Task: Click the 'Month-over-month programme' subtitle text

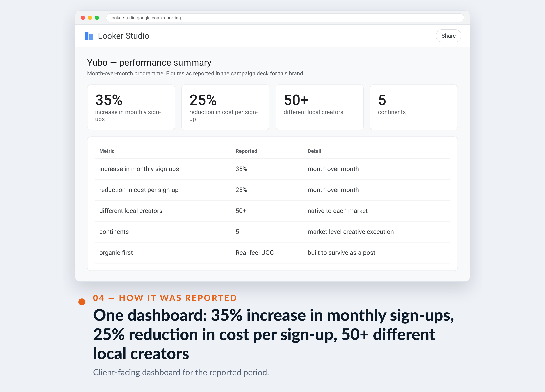Action: [196, 73]
